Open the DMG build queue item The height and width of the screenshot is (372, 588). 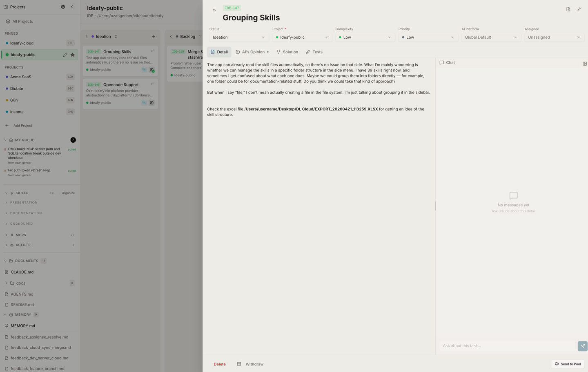(x=40, y=155)
